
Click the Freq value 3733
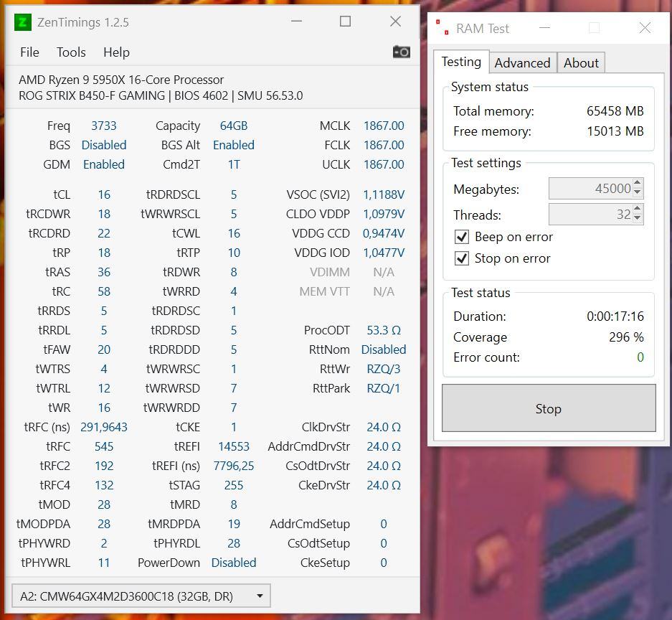[104, 126]
